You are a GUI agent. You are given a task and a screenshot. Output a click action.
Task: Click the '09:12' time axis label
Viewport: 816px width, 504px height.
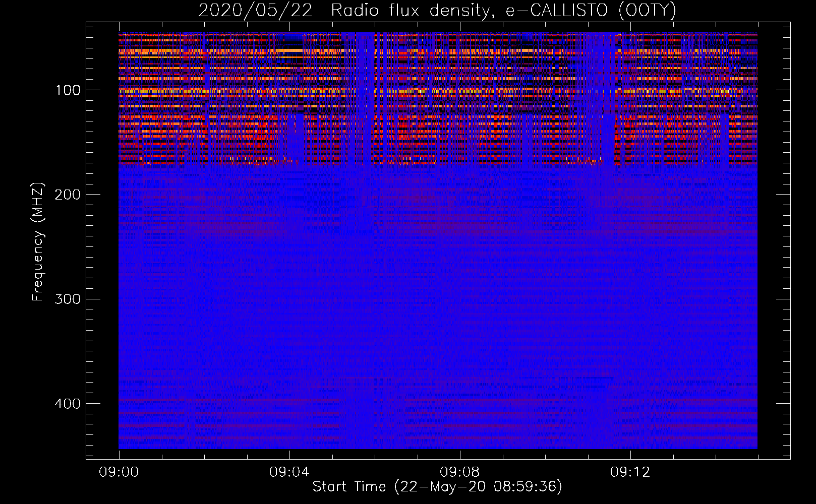click(x=630, y=472)
